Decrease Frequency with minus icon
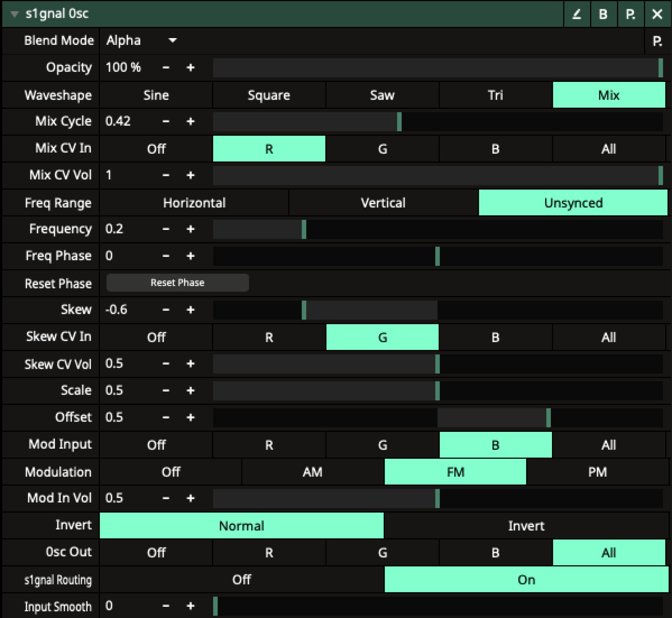This screenshot has height=618, width=672. click(166, 229)
